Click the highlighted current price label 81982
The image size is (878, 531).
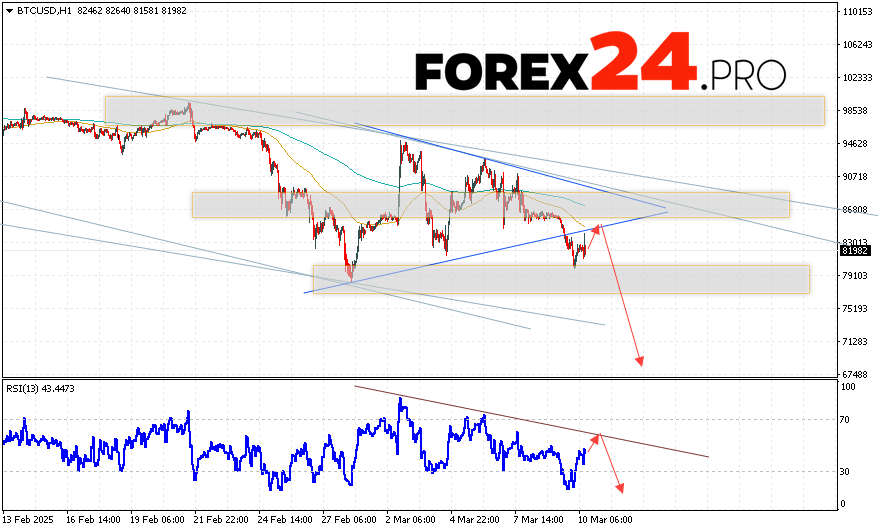click(853, 251)
